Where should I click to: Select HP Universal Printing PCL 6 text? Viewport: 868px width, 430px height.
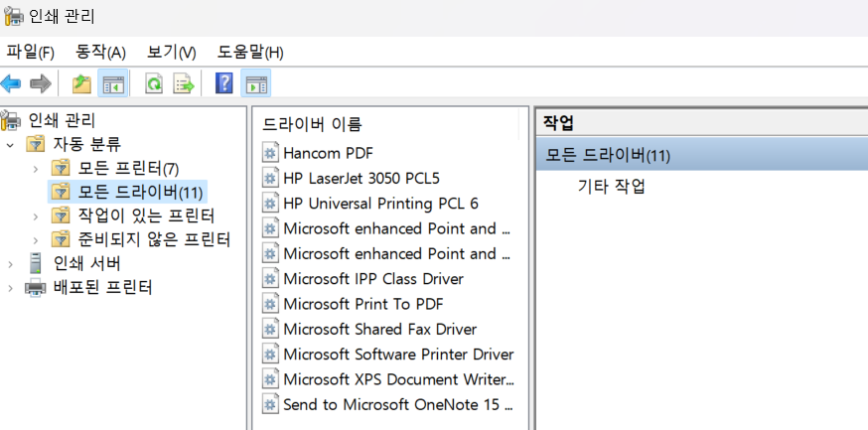coord(380,204)
